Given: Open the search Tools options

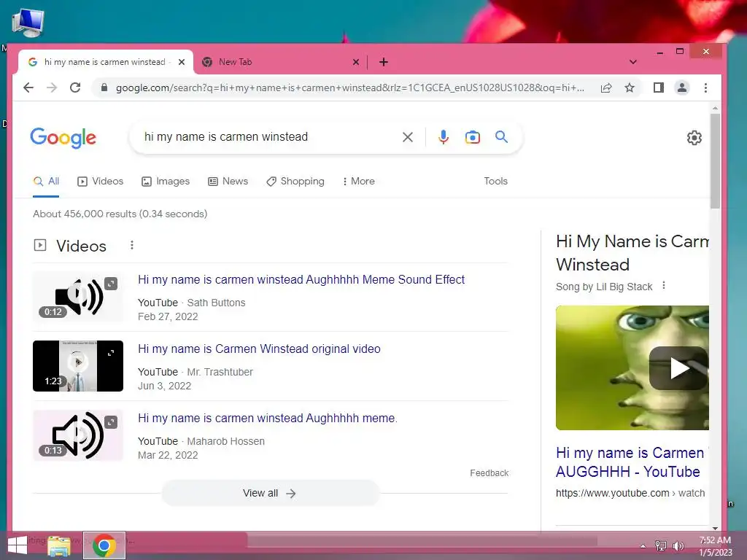Looking at the screenshot, I should tap(495, 182).
